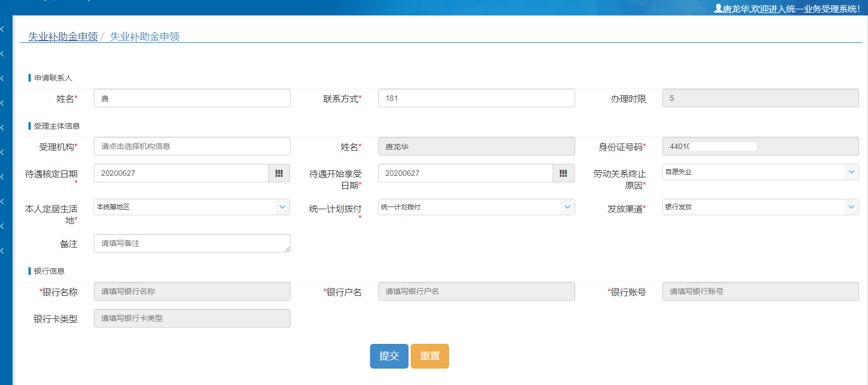Click resize handle of 备注 text area
Screen dimensions: 868x385
(x=287, y=249)
